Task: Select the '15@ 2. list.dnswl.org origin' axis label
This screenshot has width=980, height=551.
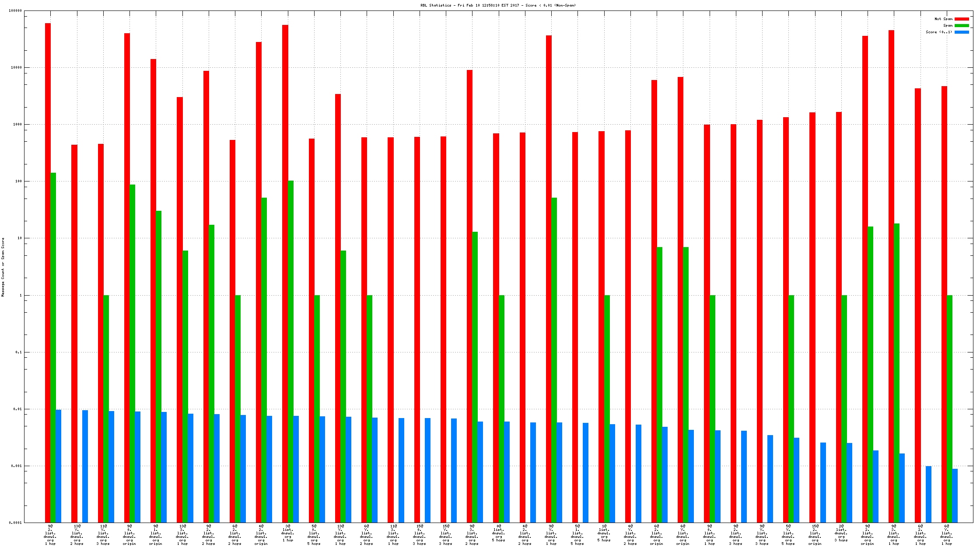Action: [x=815, y=535]
